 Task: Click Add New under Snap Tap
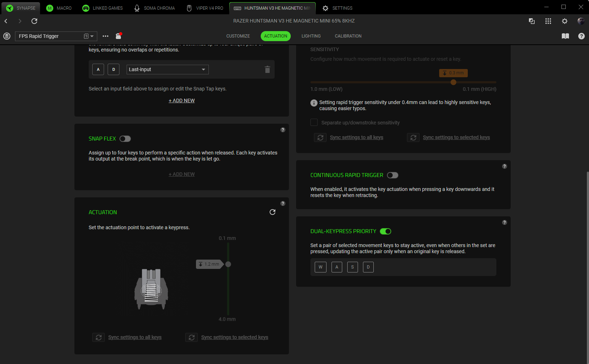[182, 100]
